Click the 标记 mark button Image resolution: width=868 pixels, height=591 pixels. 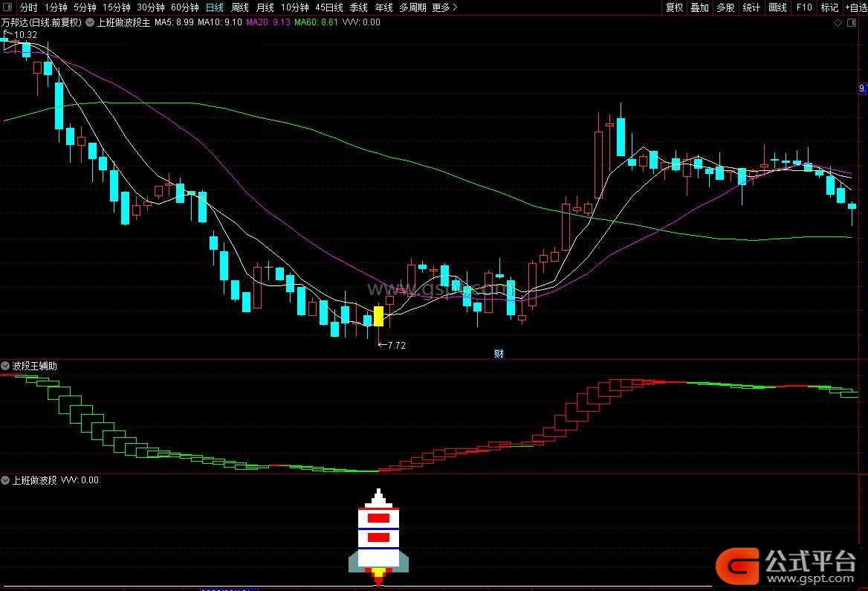(829, 7)
